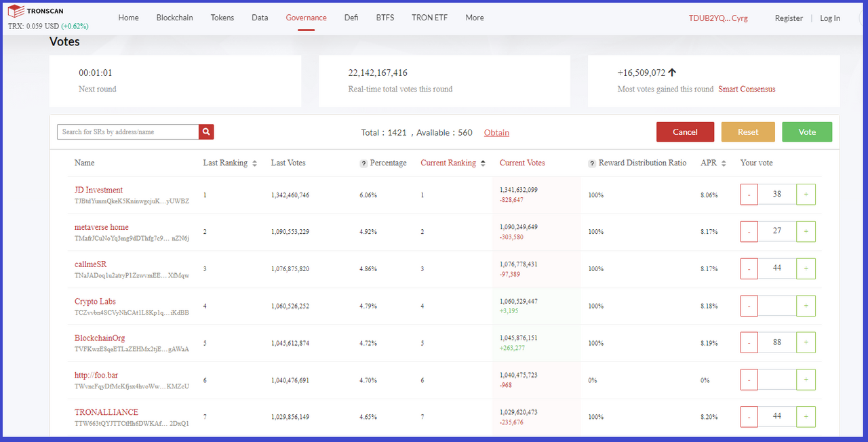Increase vote for metaverse home
This screenshot has width=868, height=442.
(x=806, y=232)
